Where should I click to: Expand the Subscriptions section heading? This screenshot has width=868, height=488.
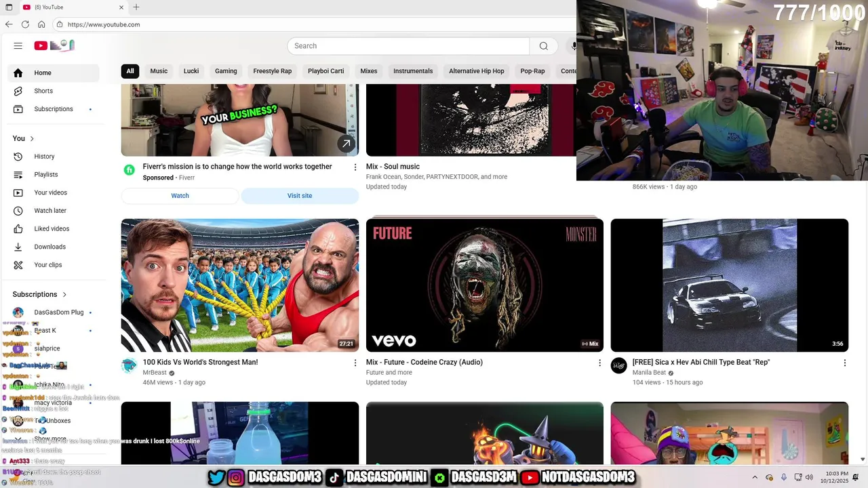(39, 294)
